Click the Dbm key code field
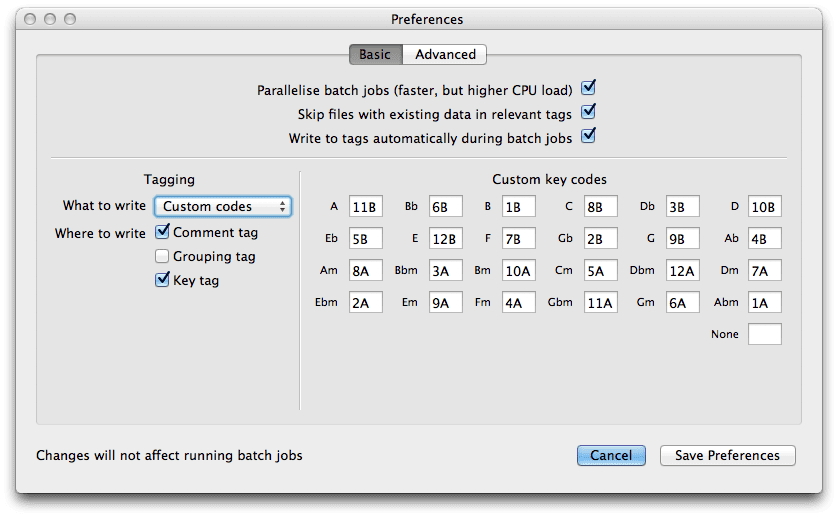Viewport: 838px width, 517px height. pos(682,270)
